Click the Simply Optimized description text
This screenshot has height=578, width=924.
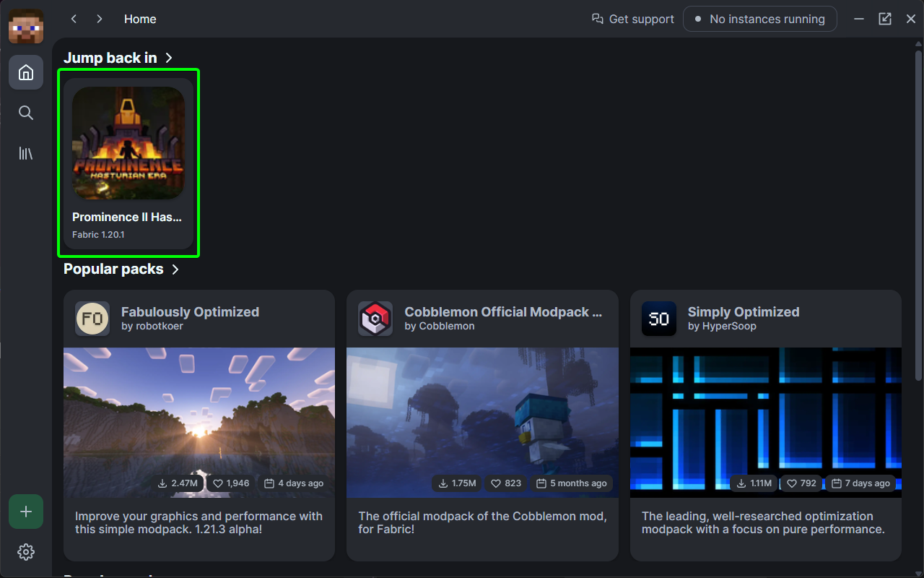[763, 522]
